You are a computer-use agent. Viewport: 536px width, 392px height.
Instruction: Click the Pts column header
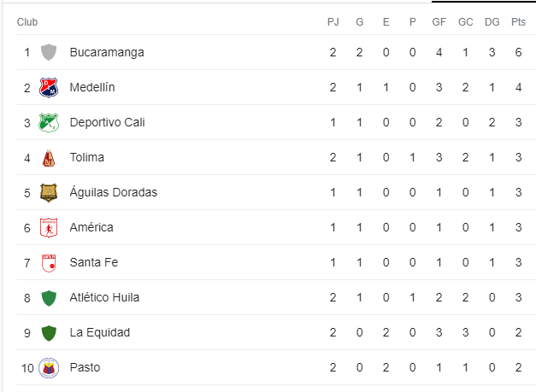click(518, 22)
